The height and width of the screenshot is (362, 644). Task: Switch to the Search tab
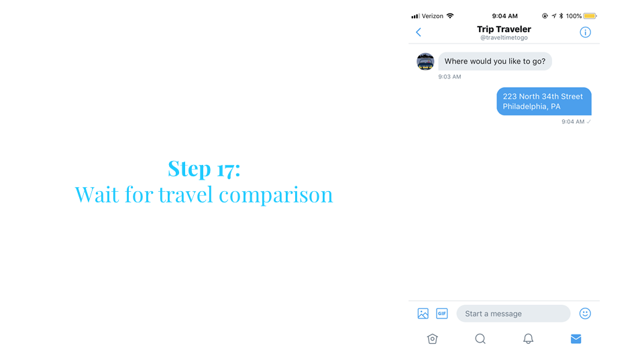point(480,339)
